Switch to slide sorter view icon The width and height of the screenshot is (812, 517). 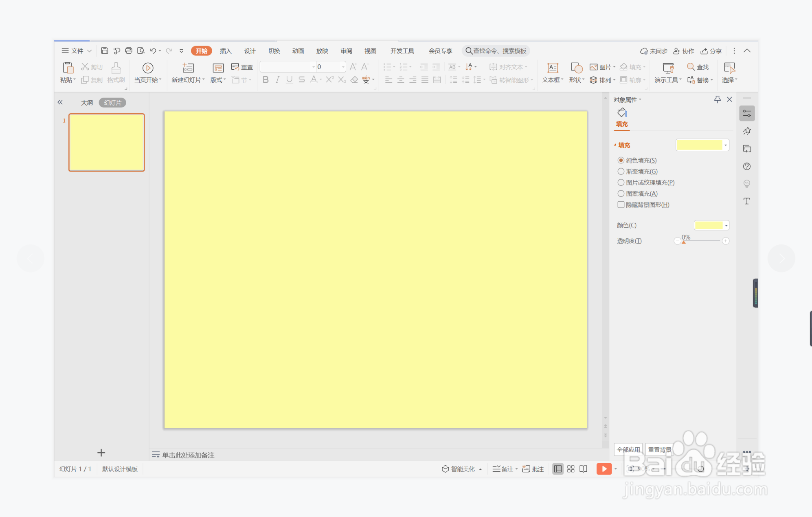[x=571, y=469]
